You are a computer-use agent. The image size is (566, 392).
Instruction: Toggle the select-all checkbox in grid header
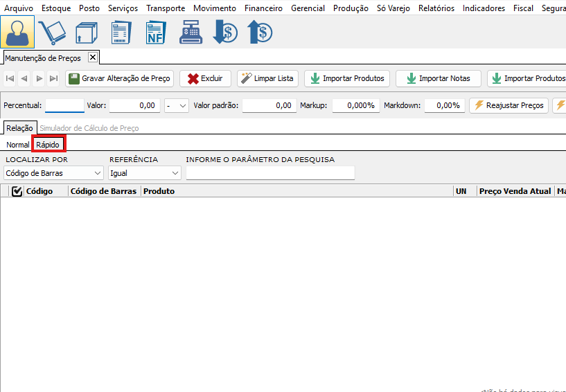pos(17,191)
